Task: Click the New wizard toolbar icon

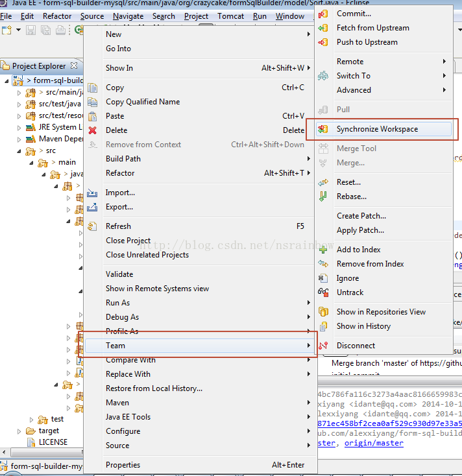Action: [x=7, y=30]
